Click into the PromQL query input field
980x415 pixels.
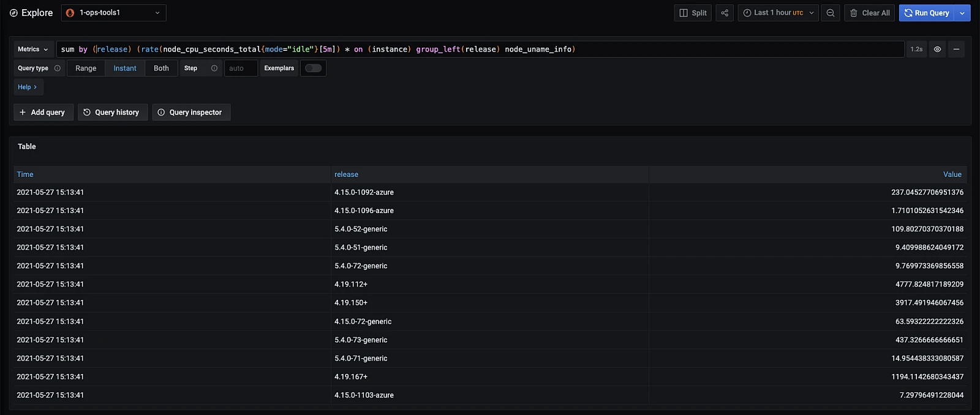[x=480, y=49]
